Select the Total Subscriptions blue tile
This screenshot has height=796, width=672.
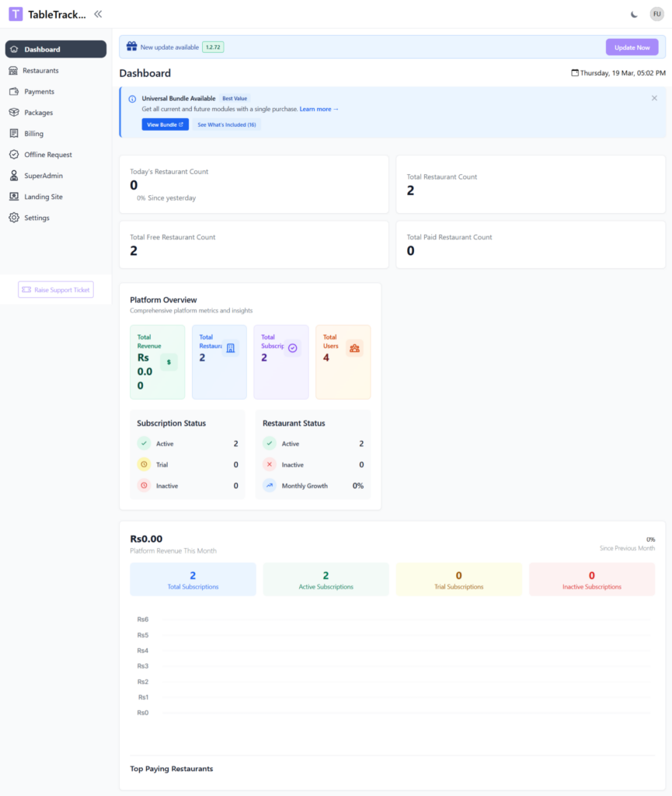193,579
